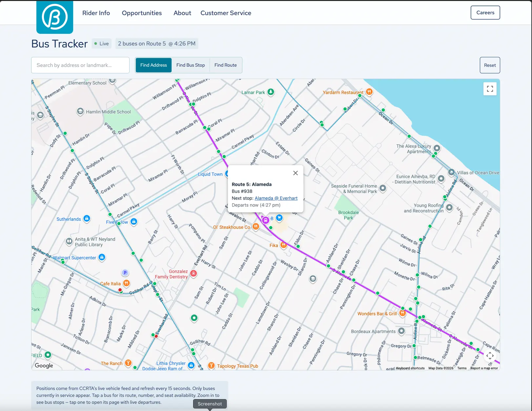Open the Customer Service menu
This screenshot has width=532, height=411.
226,13
